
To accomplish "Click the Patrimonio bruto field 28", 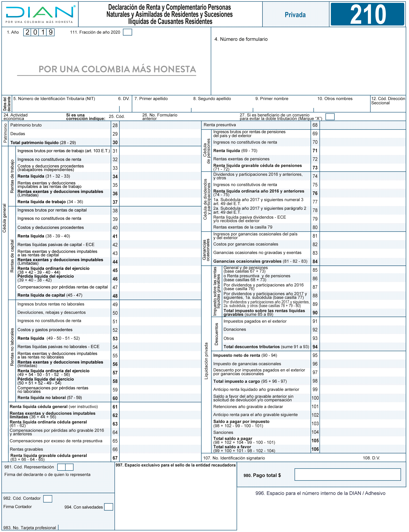I will (160, 125).
